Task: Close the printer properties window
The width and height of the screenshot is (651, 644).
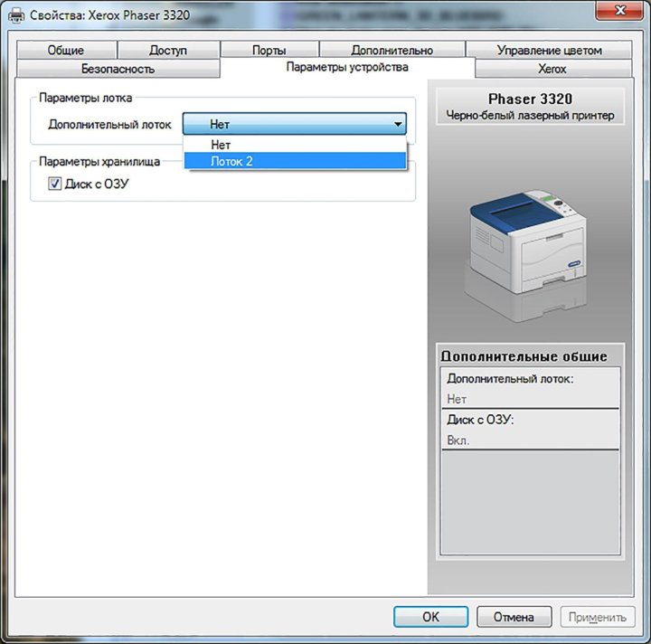Action: click(619, 12)
